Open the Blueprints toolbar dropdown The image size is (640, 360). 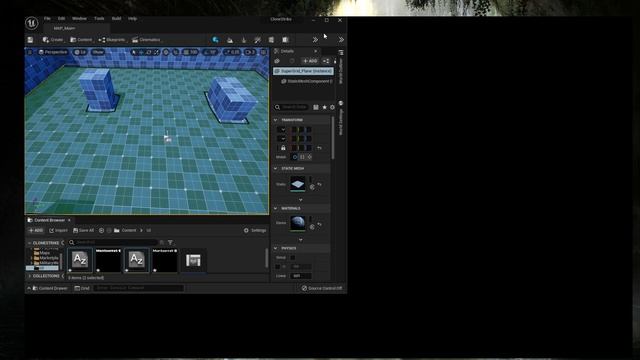coord(112,40)
